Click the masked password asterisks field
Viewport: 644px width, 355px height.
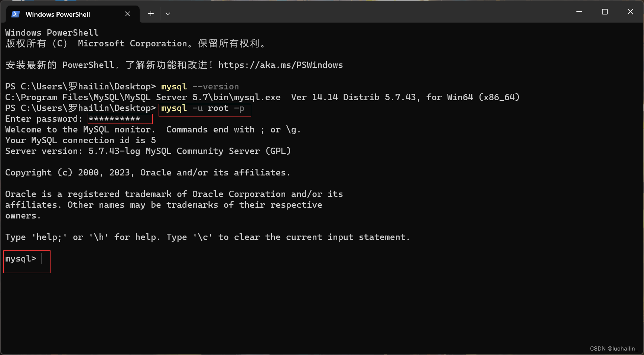[120, 119]
